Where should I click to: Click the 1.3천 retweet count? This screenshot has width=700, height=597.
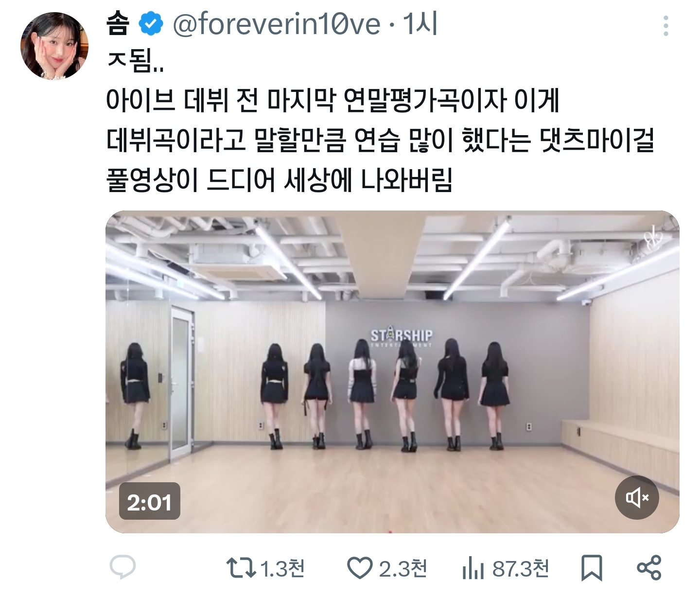pos(282,568)
